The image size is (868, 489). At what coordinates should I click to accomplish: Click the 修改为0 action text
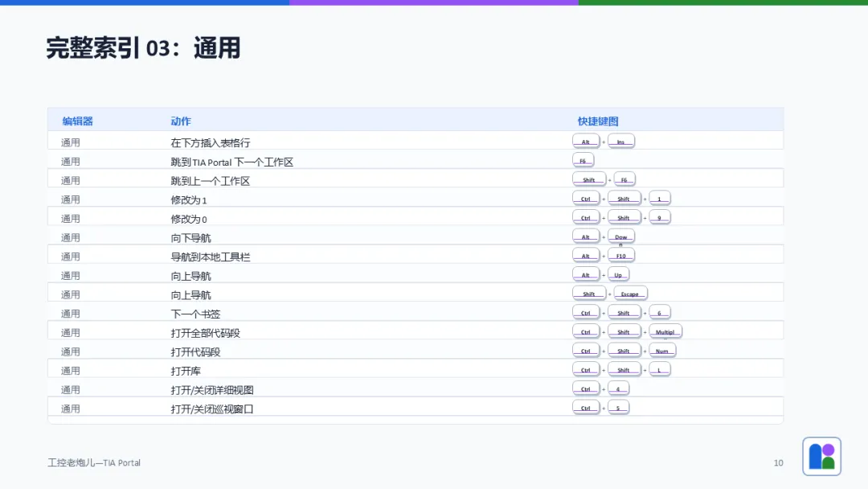click(189, 219)
